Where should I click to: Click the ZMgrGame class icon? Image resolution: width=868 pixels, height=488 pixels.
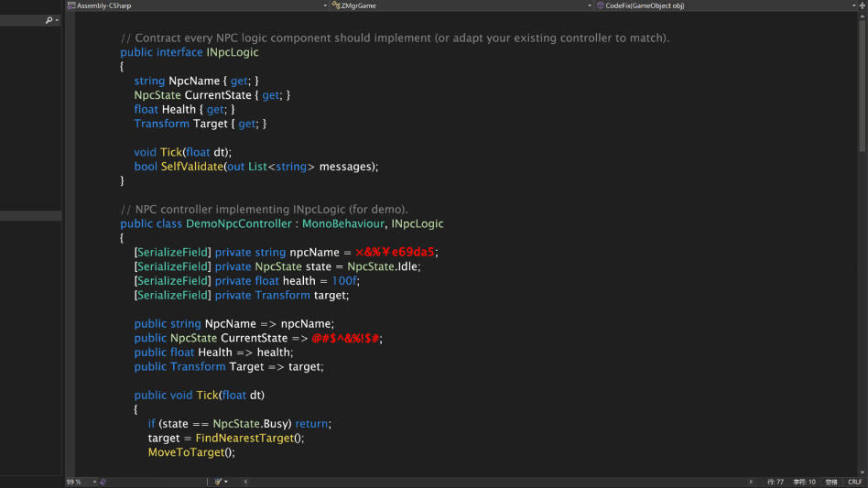[x=335, y=5]
